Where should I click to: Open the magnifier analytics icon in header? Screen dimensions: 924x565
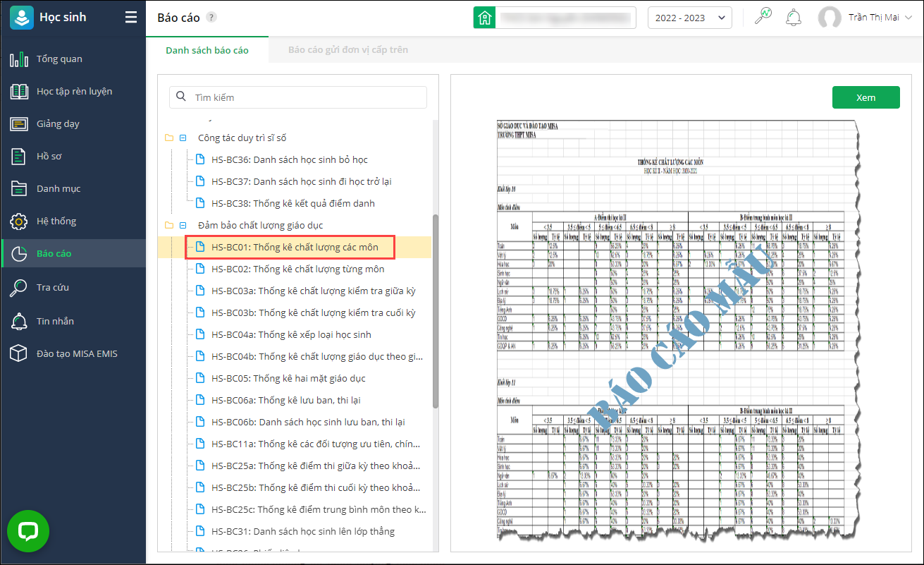pos(763,17)
